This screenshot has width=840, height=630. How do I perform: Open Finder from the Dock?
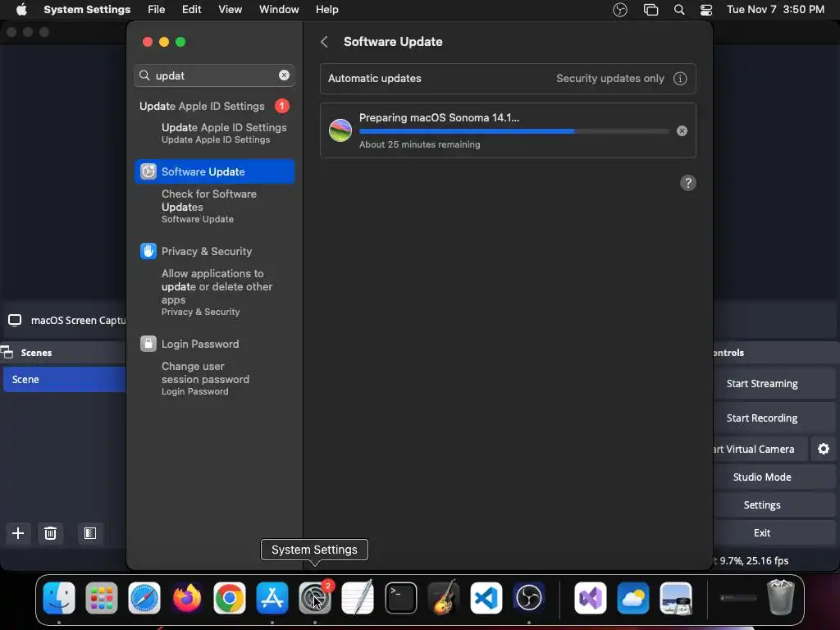point(59,598)
